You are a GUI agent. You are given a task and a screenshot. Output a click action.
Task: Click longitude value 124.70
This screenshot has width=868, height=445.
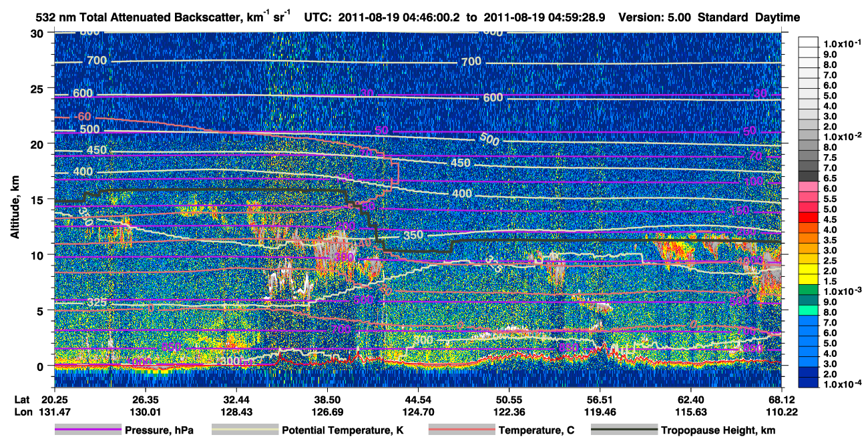click(417, 412)
